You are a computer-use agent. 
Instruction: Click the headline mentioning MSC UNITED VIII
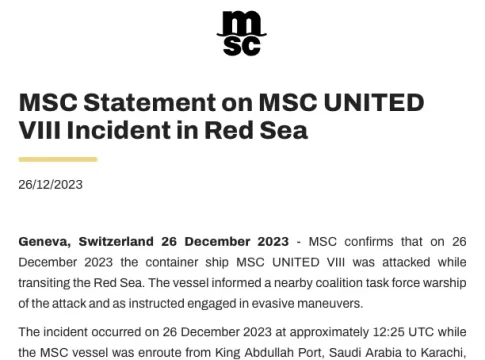coord(221,116)
